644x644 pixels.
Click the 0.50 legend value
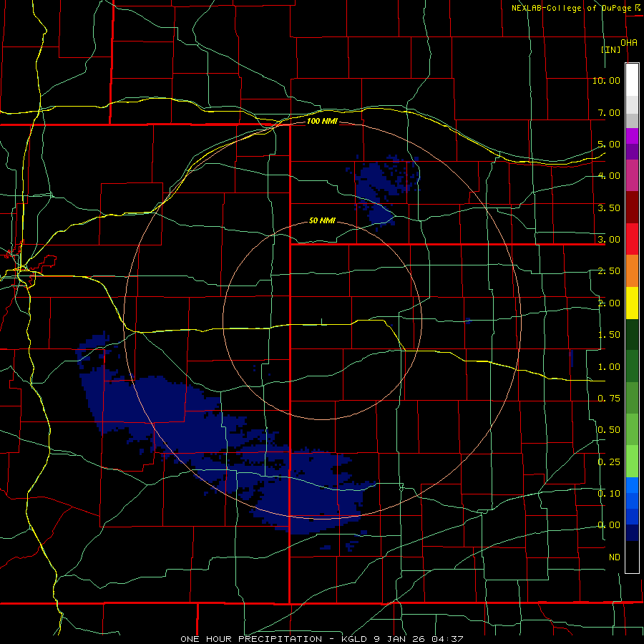tap(609, 430)
